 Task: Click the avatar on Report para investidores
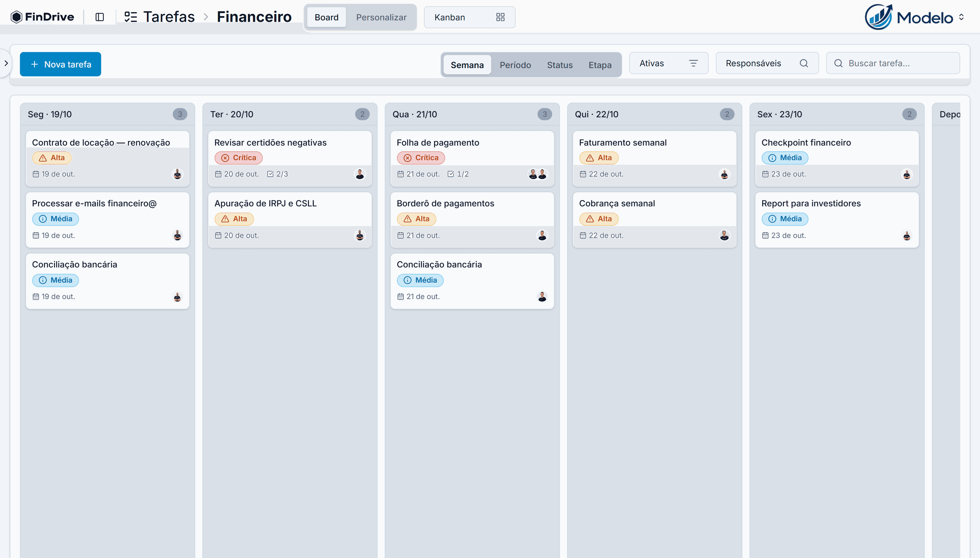point(906,235)
